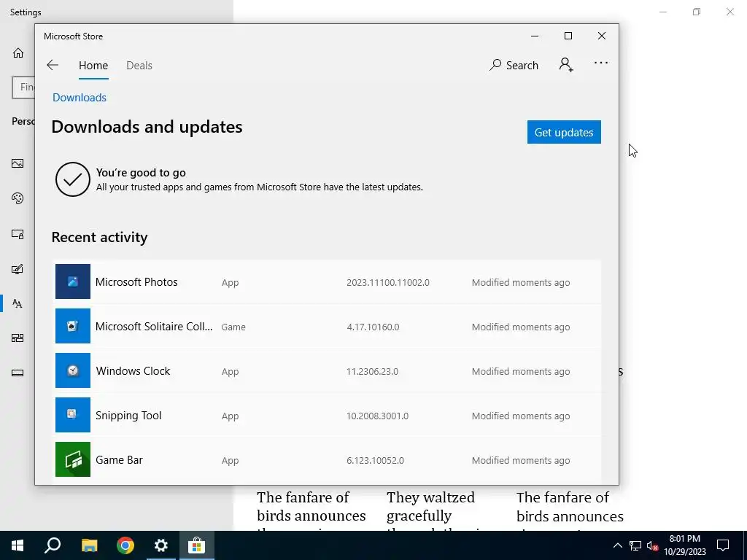Restore down the Settings window
This screenshot has width=747, height=560.
697,12
